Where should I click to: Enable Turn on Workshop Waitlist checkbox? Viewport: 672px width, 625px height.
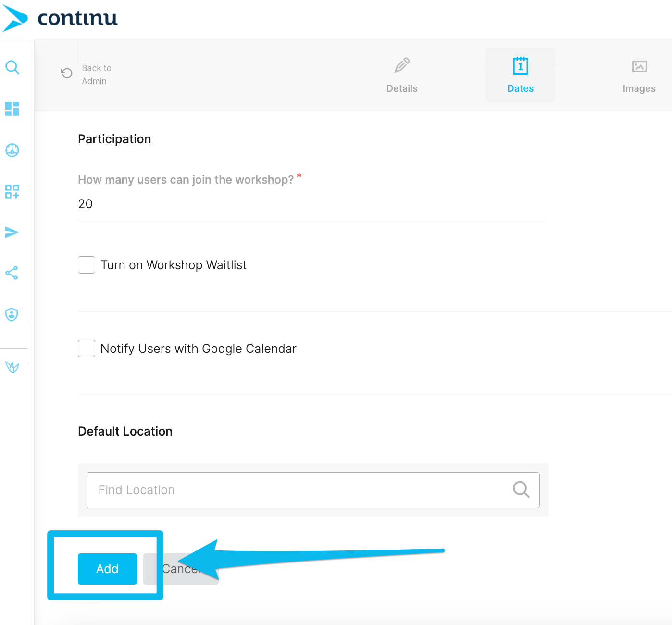[x=87, y=265]
